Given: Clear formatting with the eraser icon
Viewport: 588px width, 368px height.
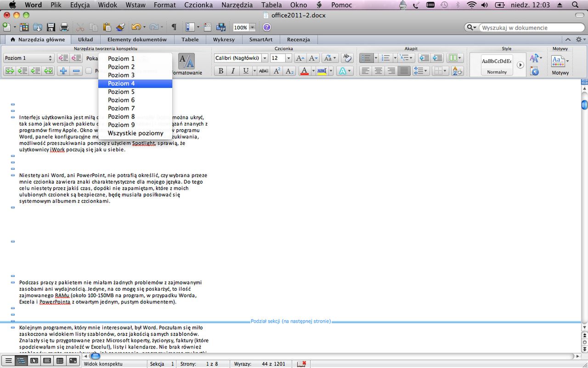Looking at the screenshot, I should (347, 58).
